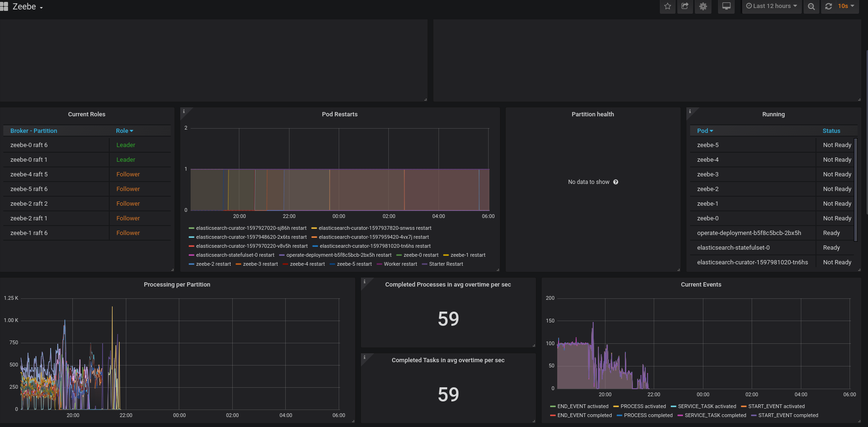The width and height of the screenshot is (868, 427).
Task: Open 'Completed Processes in avg overtime per sec' menu
Action: 448,285
